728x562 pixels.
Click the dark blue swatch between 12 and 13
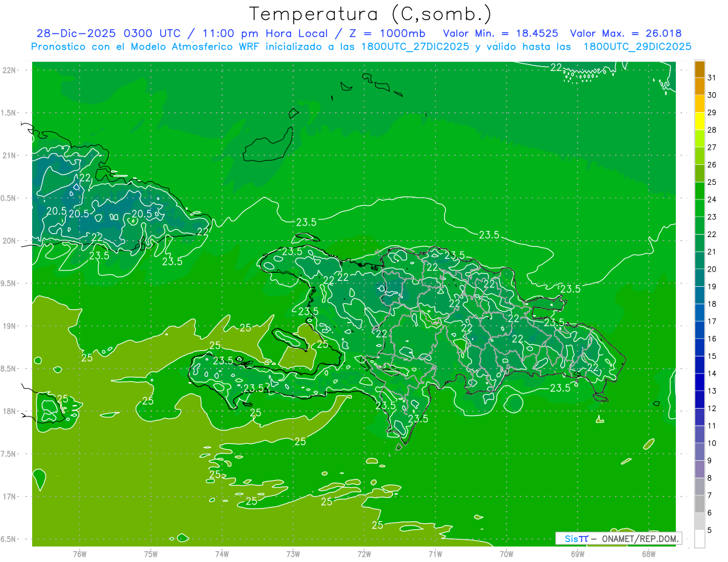click(699, 400)
